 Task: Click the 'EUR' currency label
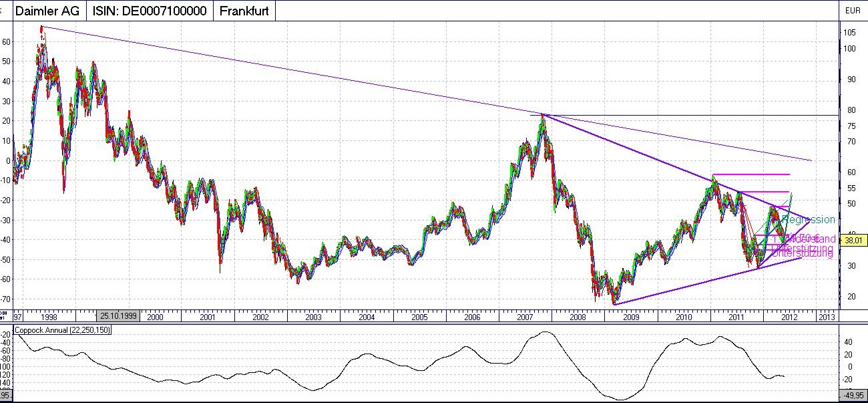coord(853,11)
